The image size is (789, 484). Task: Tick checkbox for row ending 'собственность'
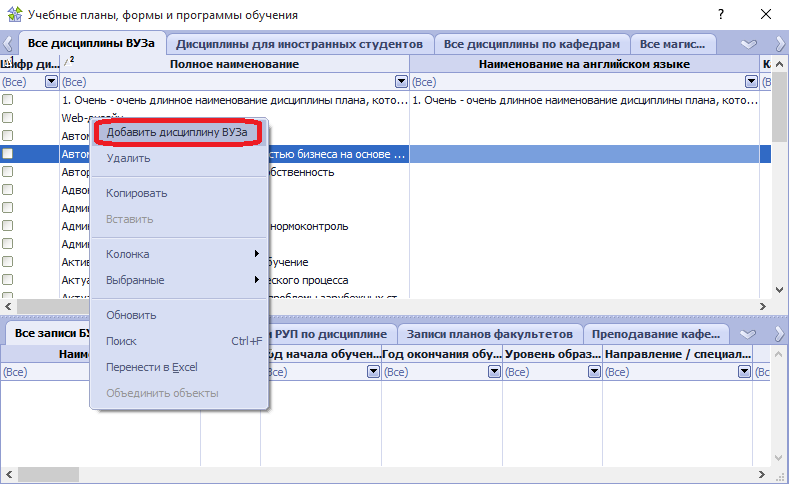pyautogui.click(x=8, y=172)
